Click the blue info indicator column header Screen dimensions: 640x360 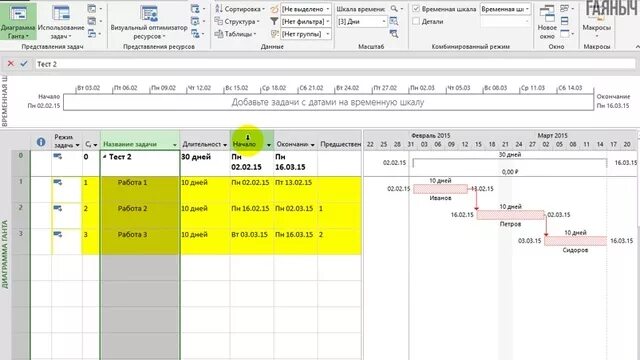41,142
